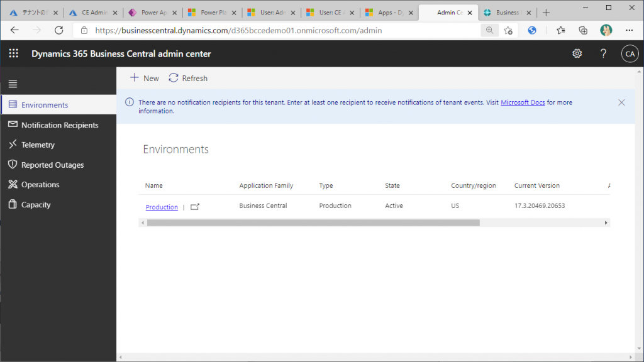This screenshot has height=362, width=644.
Task: Click the Environments page heading
Action: [x=176, y=149]
